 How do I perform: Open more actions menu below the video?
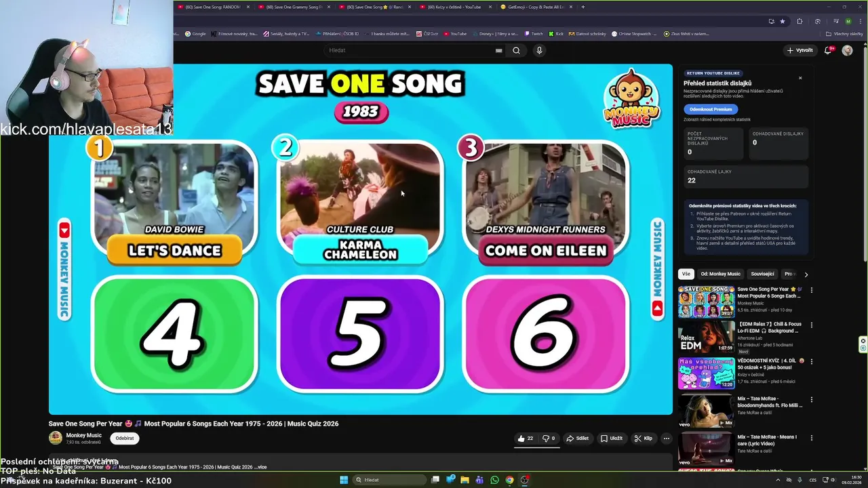666,439
